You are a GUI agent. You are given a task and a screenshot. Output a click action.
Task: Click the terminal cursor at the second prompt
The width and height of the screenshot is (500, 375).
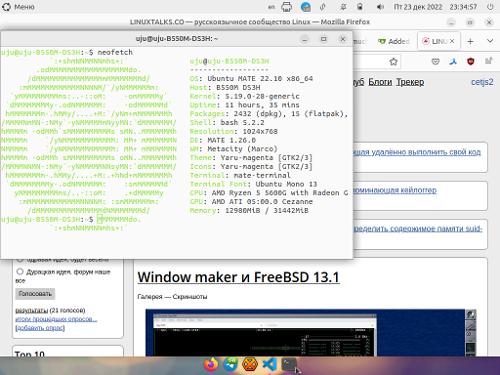click(x=99, y=219)
